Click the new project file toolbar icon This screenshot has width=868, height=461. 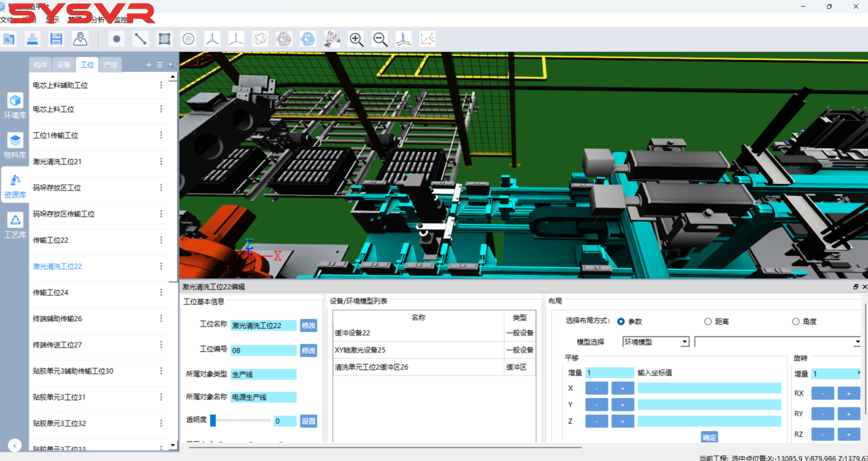click(9, 39)
